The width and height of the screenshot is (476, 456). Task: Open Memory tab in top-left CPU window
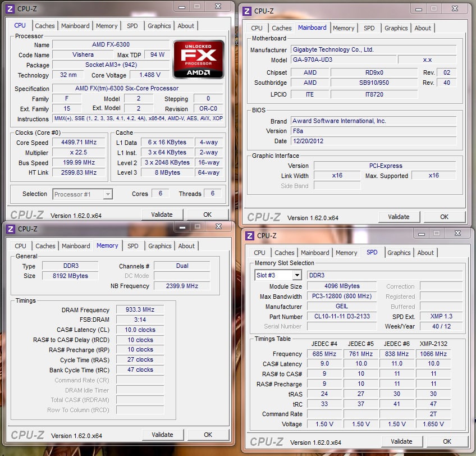click(107, 26)
